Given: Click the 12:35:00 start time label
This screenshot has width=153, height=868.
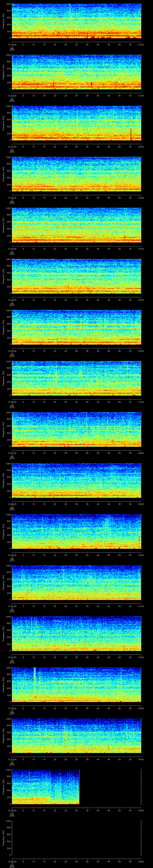Looking at the screenshot, I should coord(12,861).
